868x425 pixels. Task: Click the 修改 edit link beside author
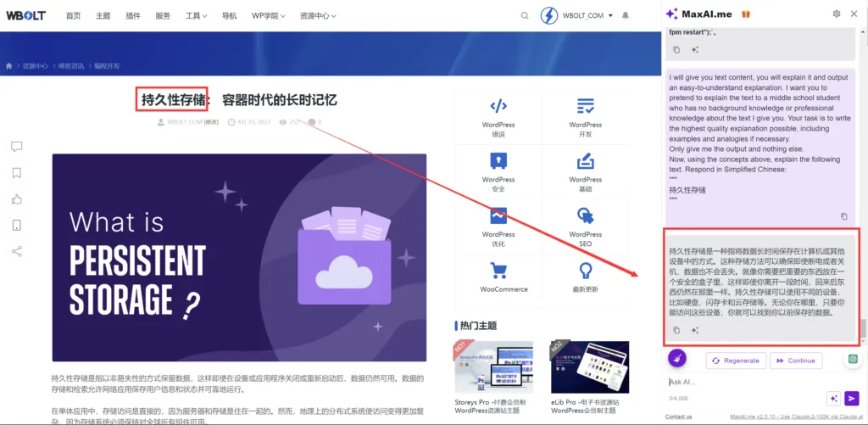(211, 122)
